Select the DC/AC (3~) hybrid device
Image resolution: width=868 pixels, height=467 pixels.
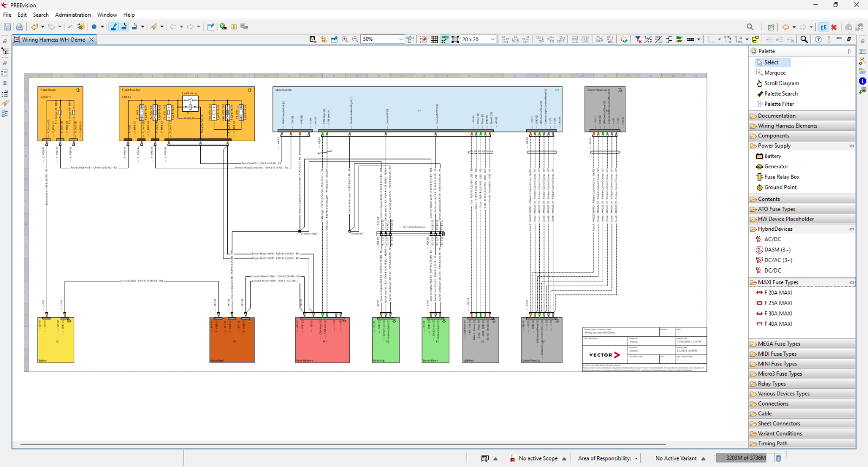[778, 260]
